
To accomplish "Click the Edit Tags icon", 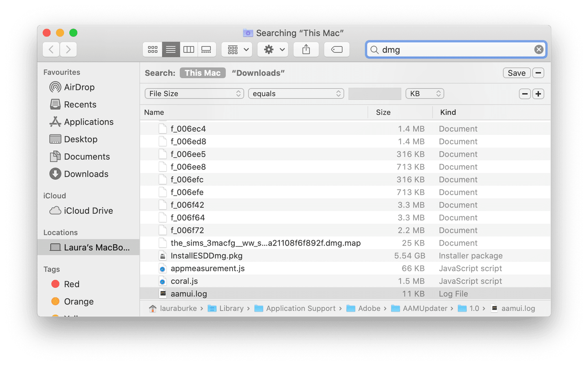I will (337, 49).
